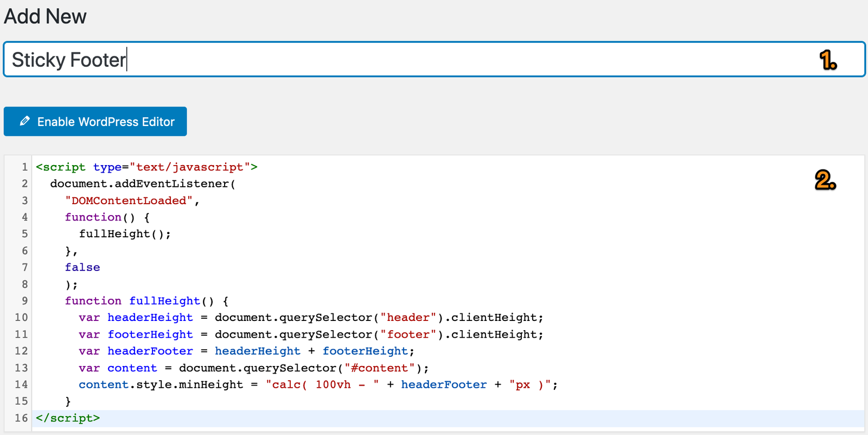Click the headerFooter variable on line 12
Image resolution: width=868 pixels, height=435 pixels.
150,351
